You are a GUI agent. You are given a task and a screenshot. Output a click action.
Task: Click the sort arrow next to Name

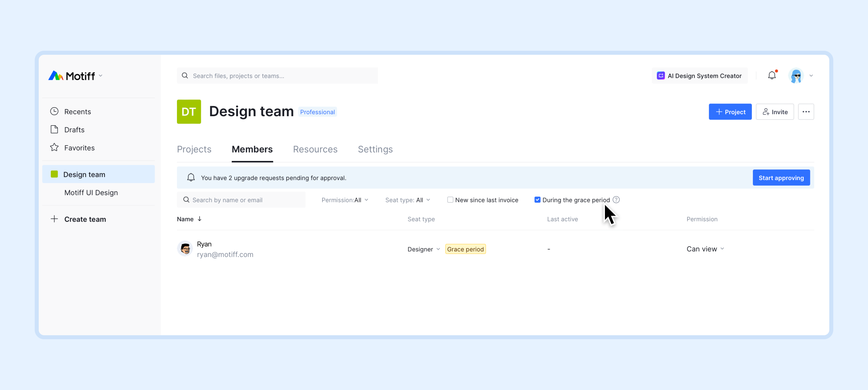pos(200,219)
